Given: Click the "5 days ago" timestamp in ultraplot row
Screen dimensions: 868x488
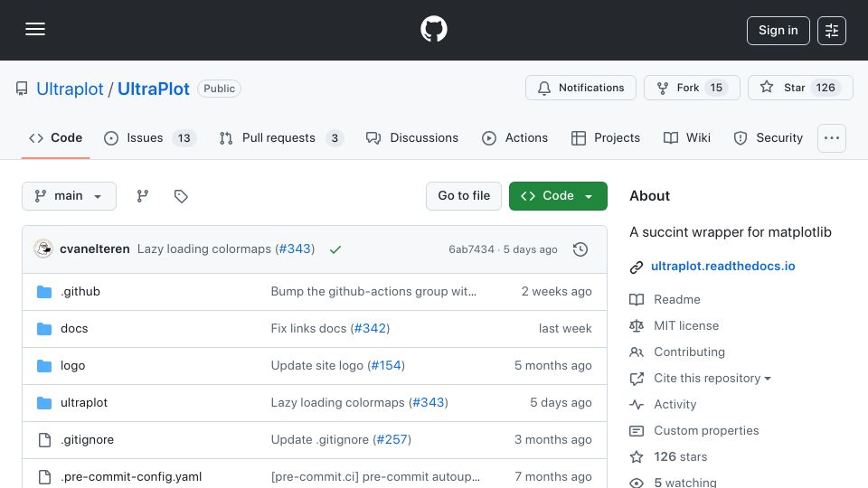Looking at the screenshot, I should (x=561, y=403).
